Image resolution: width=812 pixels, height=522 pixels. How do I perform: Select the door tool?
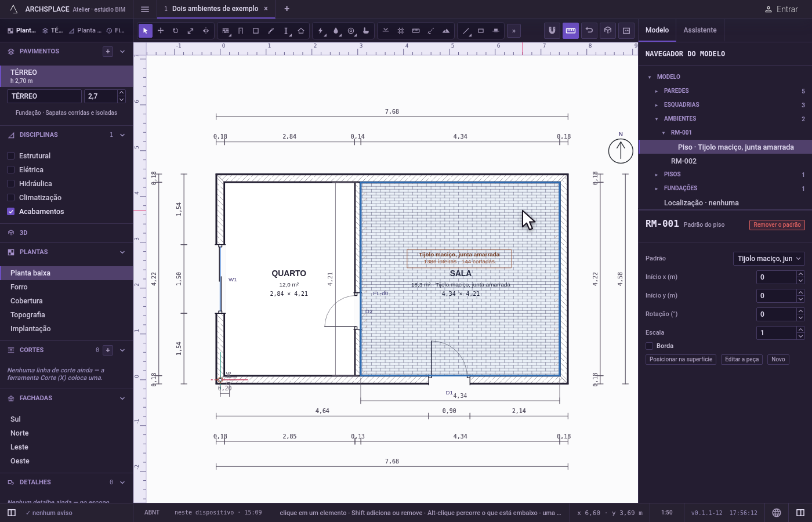pyautogui.click(x=241, y=31)
